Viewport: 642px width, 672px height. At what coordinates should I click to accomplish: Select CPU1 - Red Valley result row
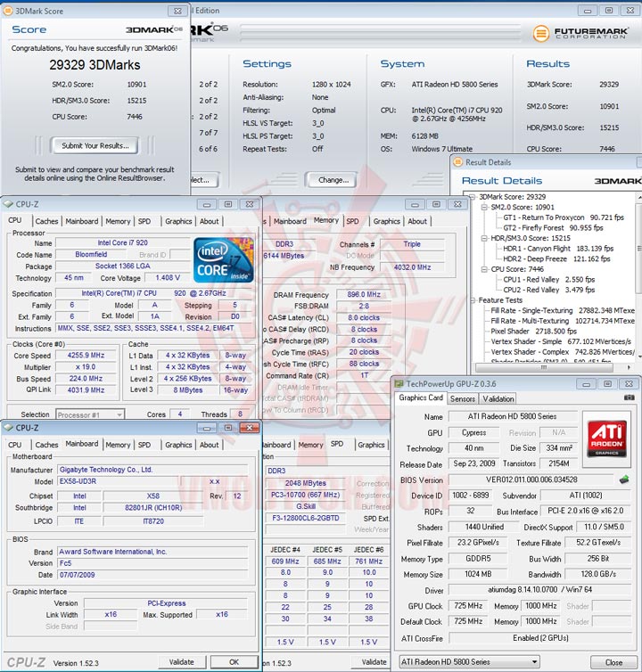pyautogui.click(x=549, y=280)
